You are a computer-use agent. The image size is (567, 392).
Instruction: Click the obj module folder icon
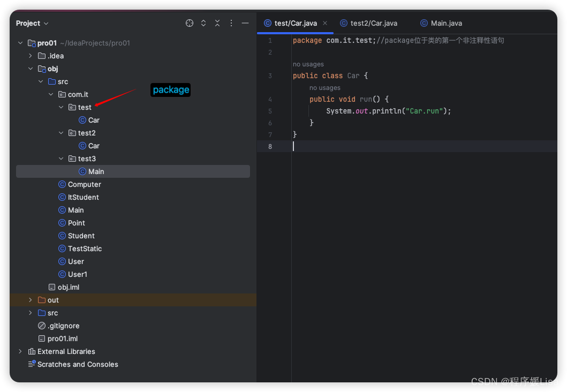coord(42,69)
